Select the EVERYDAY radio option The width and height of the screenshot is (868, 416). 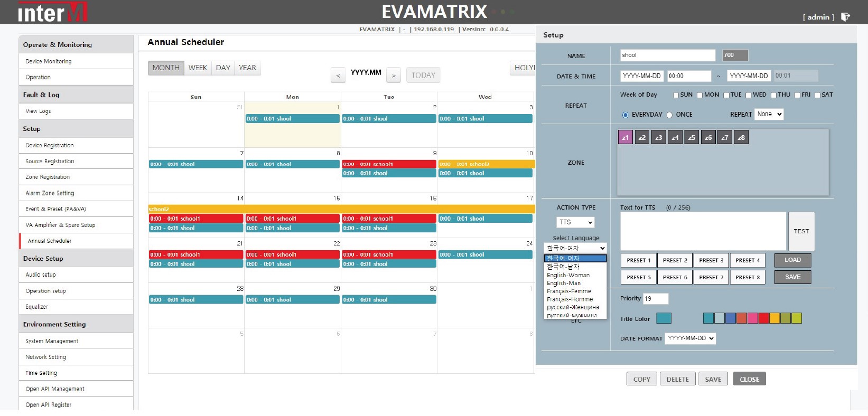(x=626, y=115)
